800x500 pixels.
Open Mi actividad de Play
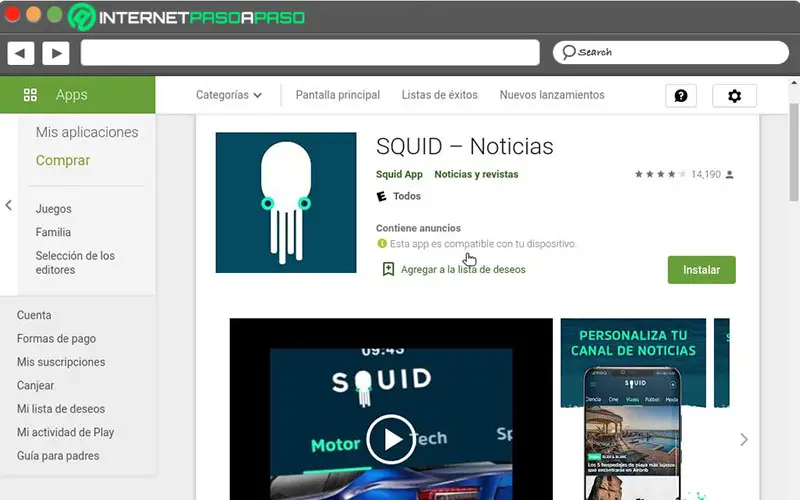click(x=65, y=432)
